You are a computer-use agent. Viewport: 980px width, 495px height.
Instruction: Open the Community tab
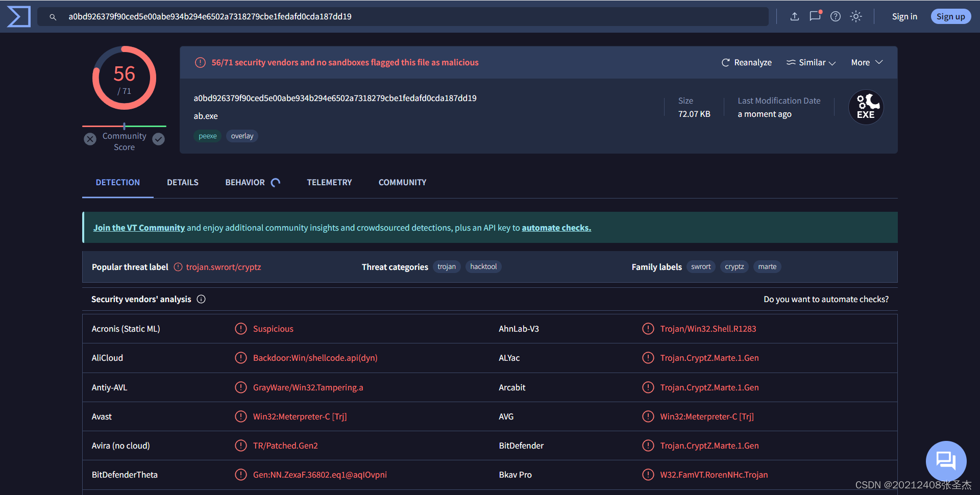point(402,182)
